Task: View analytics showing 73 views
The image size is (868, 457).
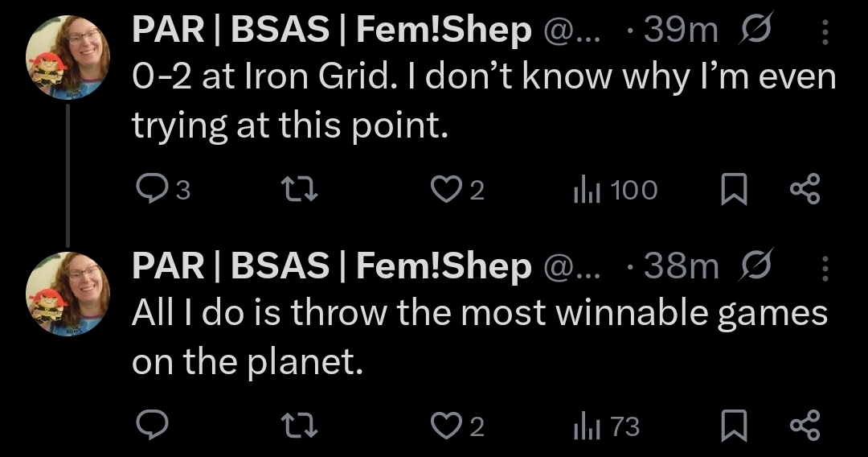Action: click(x=607, y=426)
